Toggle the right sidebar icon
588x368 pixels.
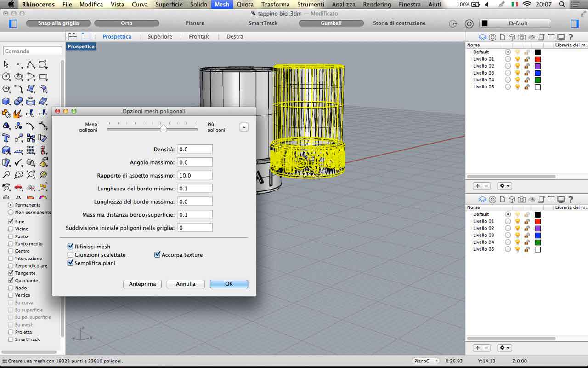click(575, 23)
